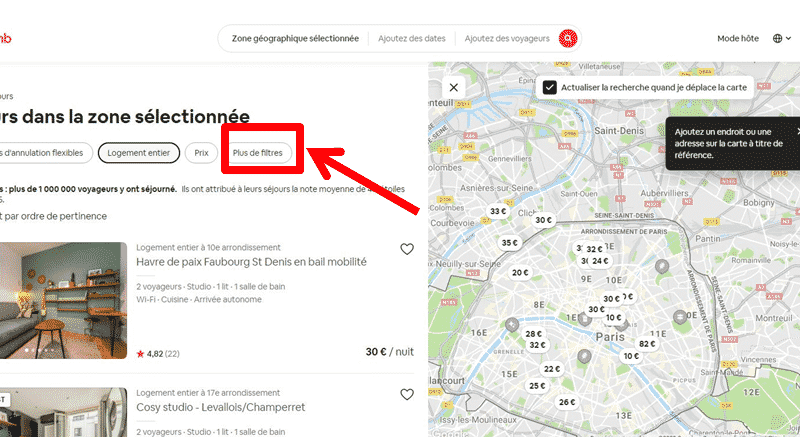The width and height of the screenshot is (800, 437).
Task: Click the gray landmark pin below Pantin
Action: tap(662, 266)
